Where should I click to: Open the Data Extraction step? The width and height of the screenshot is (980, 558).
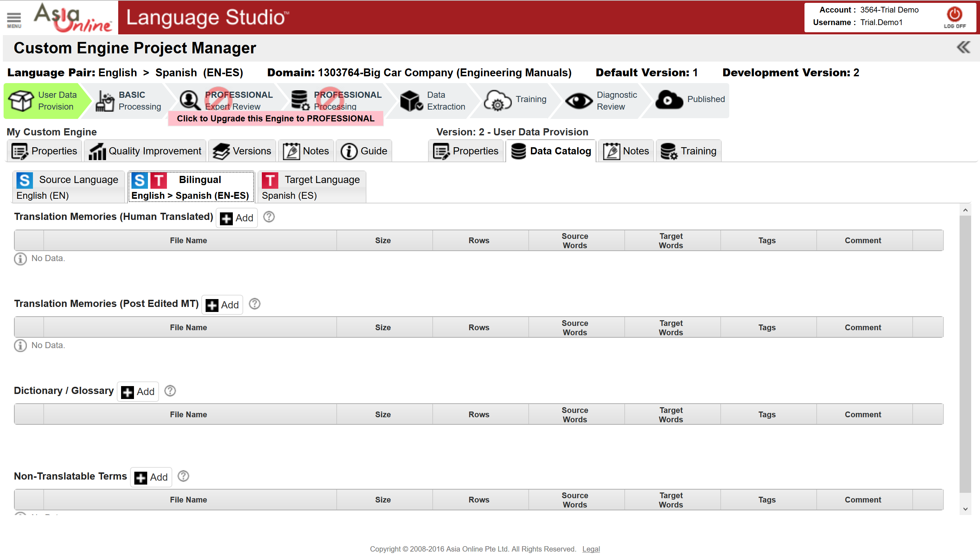click(x=433, y=100)
